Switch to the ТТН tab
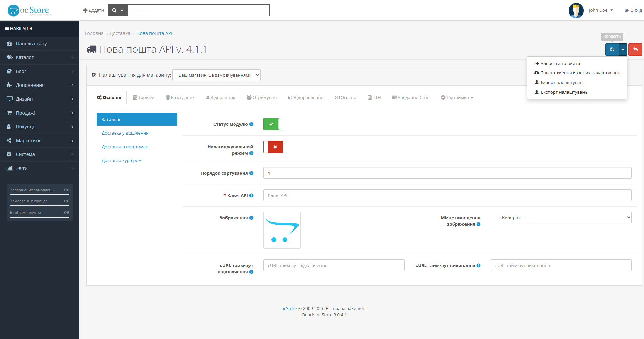This screenshot has height=339, width=644. [374, 98]
